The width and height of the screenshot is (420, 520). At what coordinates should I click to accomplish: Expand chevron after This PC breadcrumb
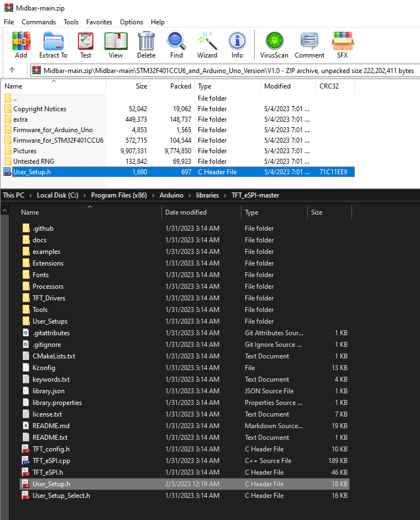tap(30, 195)
